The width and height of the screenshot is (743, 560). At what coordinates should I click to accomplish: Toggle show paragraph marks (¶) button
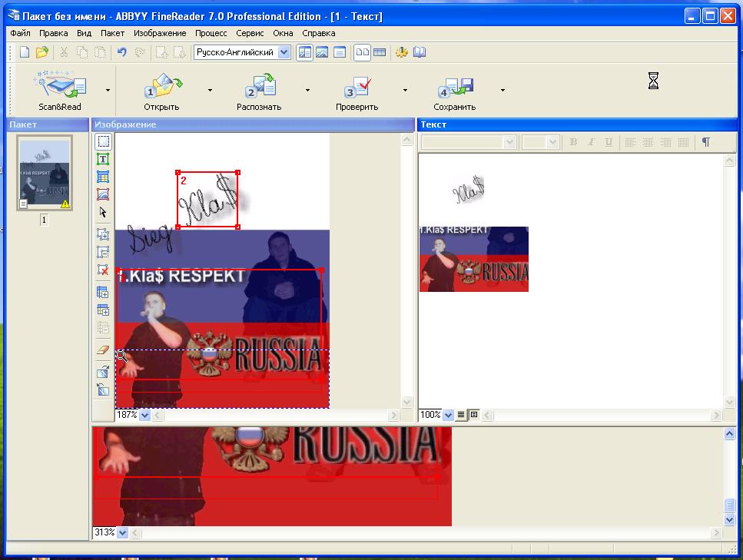[x=705, y=142]
